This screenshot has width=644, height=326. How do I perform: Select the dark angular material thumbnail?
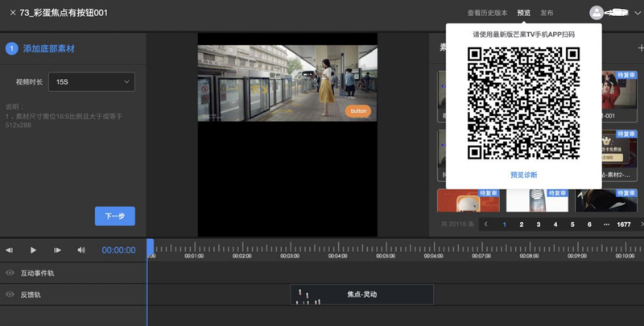(606, 200)
